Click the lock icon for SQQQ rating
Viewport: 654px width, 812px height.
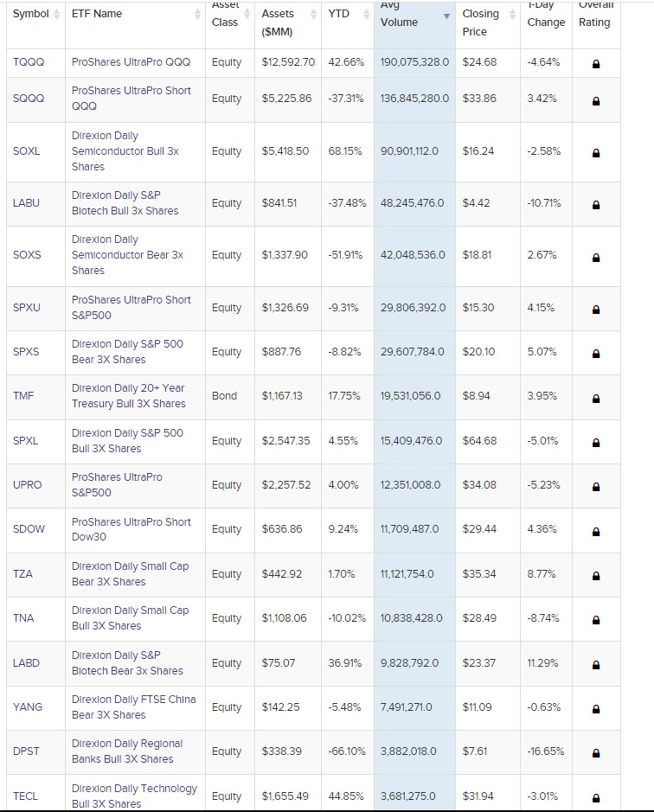596,100
